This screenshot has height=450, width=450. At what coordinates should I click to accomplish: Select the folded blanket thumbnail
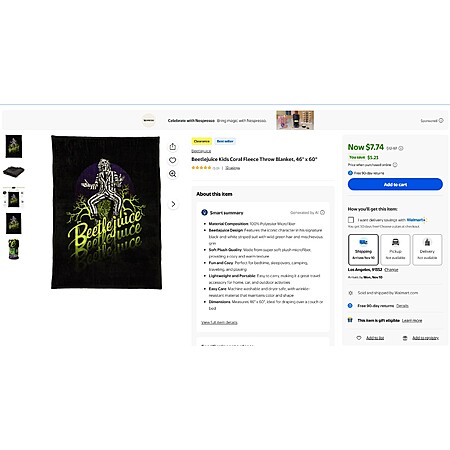coord(14,172)
